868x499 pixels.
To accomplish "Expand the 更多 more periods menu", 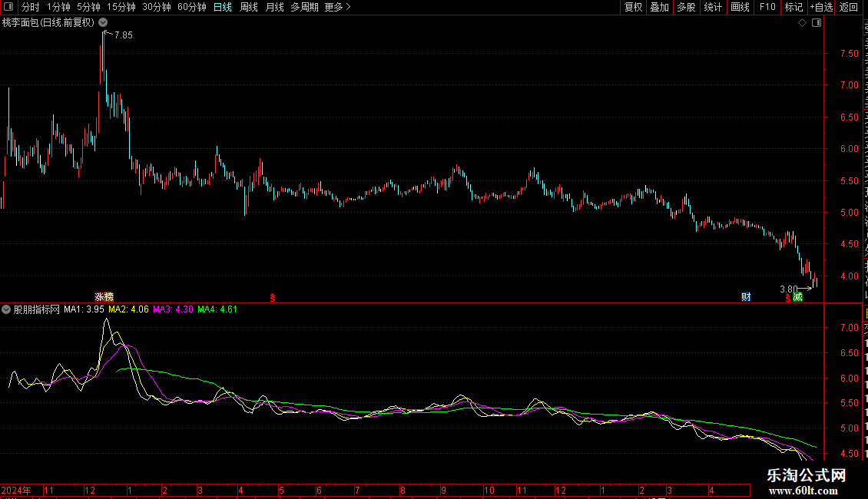I will tap(337, 7).
